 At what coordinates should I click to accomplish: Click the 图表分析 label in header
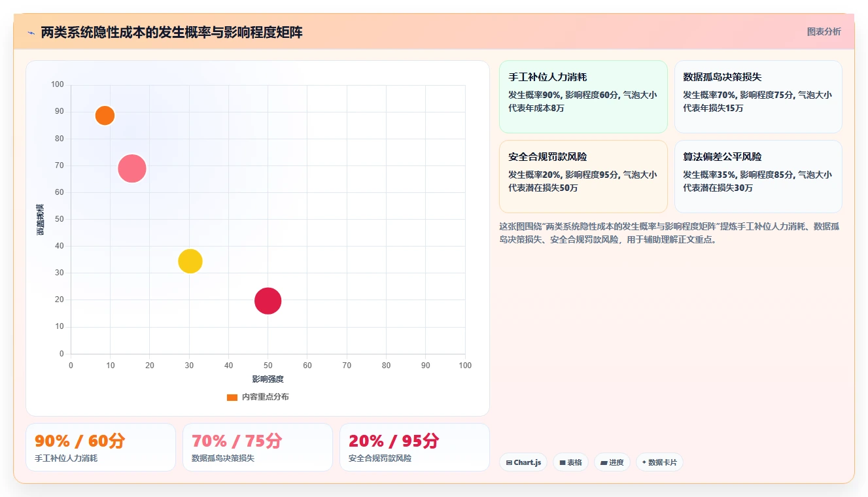pyautogui.click(x=824, y=31)
